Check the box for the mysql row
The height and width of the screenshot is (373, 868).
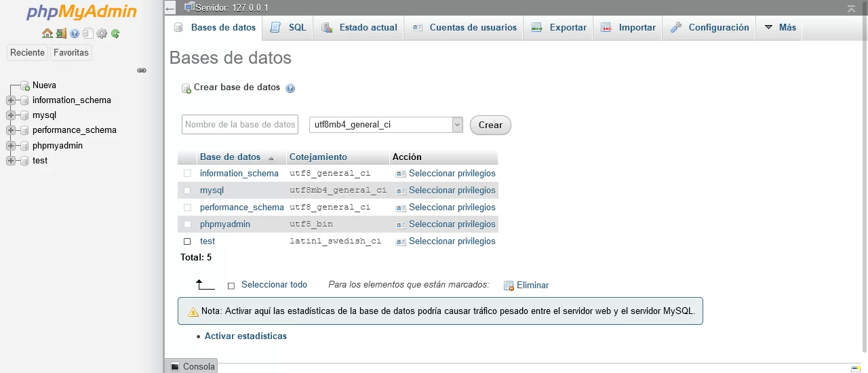click(x=187, y=191)
